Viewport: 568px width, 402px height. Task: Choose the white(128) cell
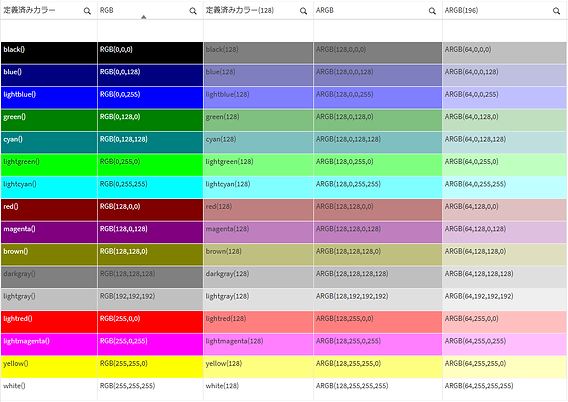coord(258,389)
